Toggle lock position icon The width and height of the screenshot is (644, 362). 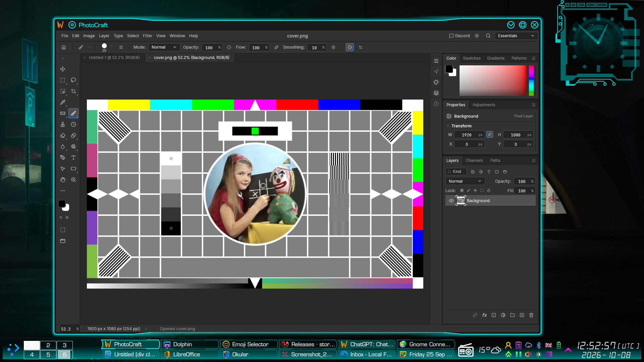[x=475, y=190]
